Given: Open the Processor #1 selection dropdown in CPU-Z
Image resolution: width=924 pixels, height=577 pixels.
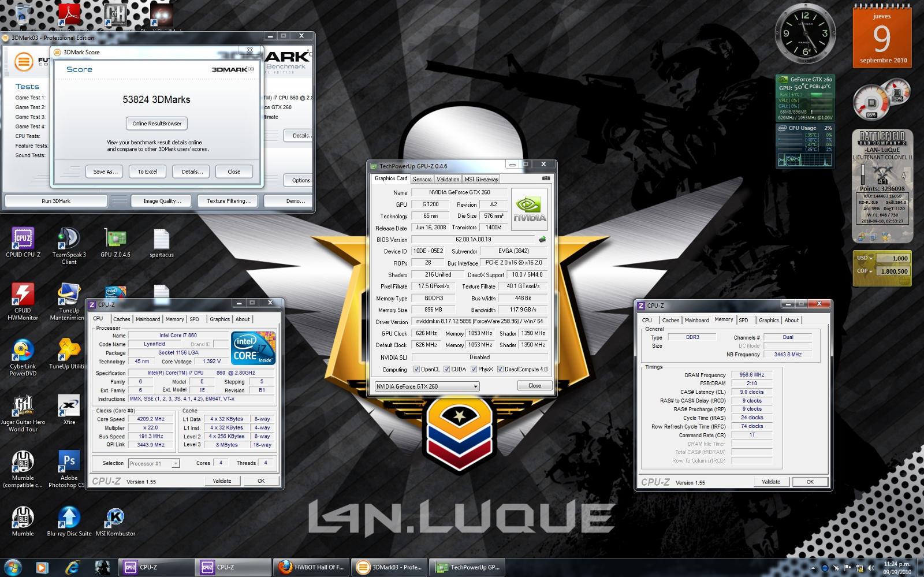Looking at the screenshot, I should (154, 463).
